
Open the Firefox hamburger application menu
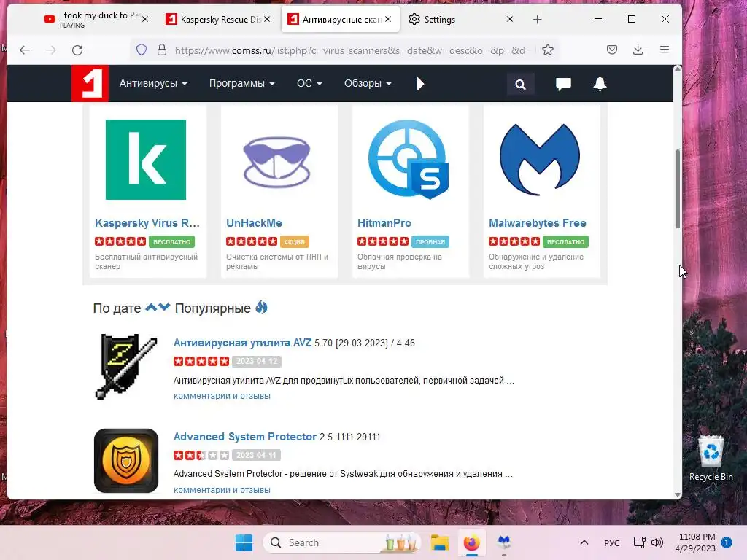point(665,50)
